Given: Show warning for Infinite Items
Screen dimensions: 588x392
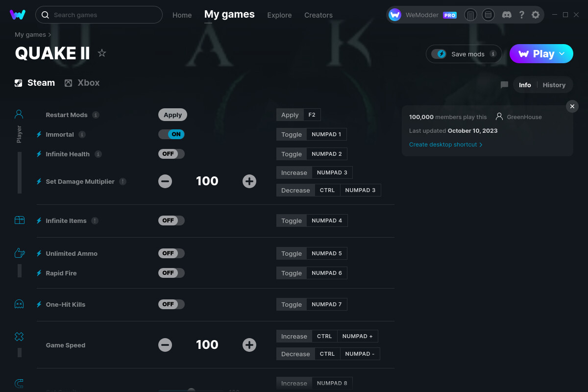Looking at the screenshot, I should point(95,220).
